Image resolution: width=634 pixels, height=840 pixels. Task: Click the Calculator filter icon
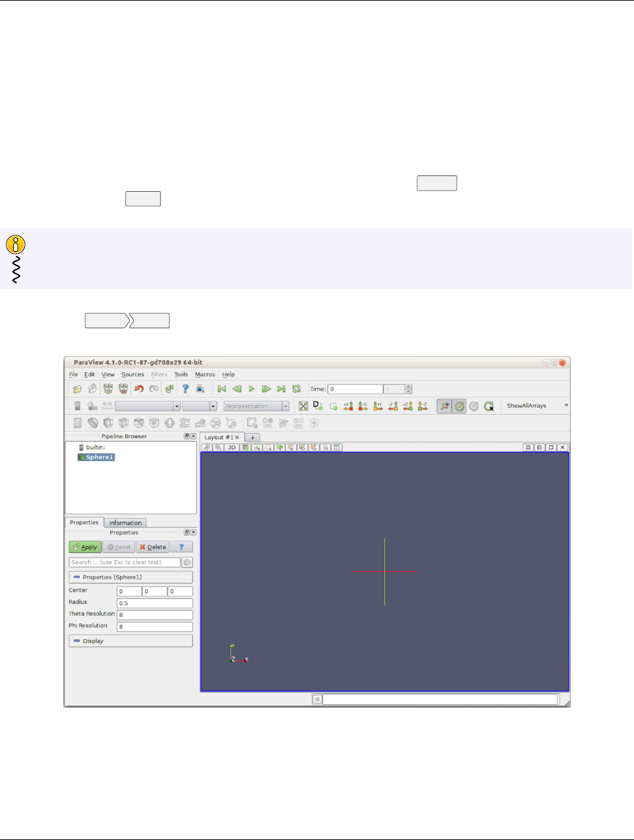pyautogui.click(x=78, y=423)
